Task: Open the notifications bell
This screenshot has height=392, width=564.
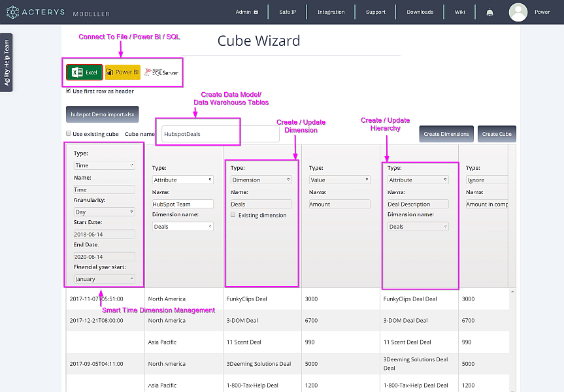Action: point(489,12)
